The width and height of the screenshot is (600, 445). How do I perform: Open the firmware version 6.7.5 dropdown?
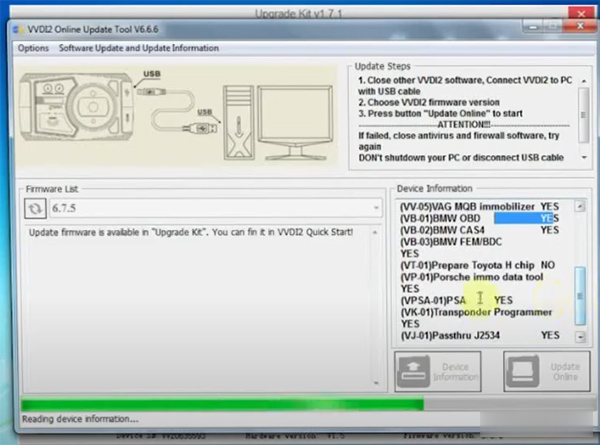(x=216, y=208)
